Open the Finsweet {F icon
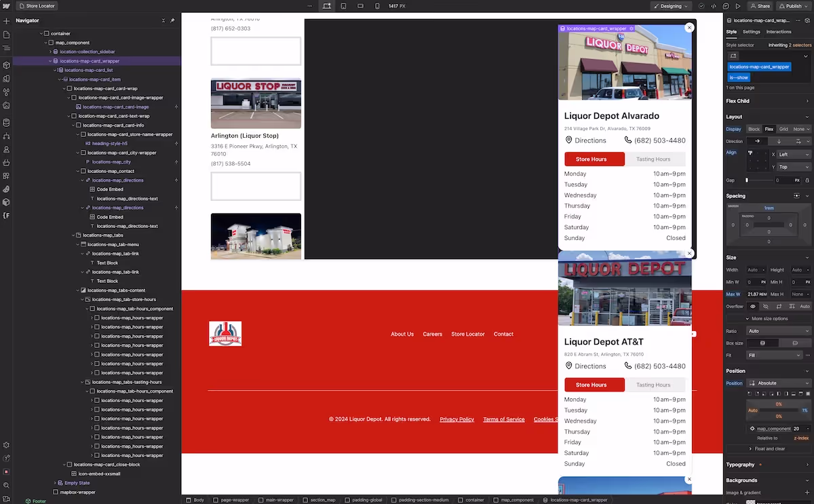This screenshot has width=814, height=504. [x=6, y=216]
